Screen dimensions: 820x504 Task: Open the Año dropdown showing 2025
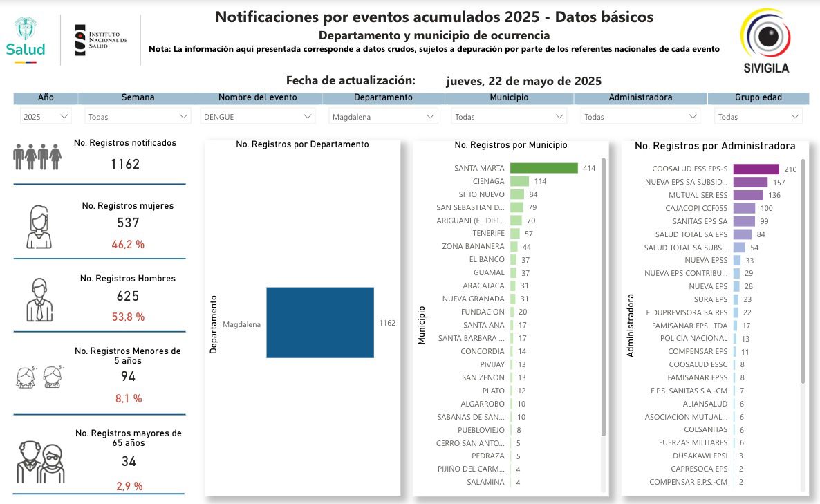46,117
